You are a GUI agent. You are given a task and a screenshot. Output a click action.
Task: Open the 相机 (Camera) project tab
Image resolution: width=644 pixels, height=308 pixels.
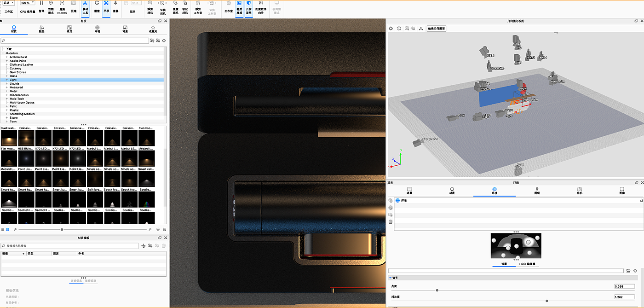[580, 191]
